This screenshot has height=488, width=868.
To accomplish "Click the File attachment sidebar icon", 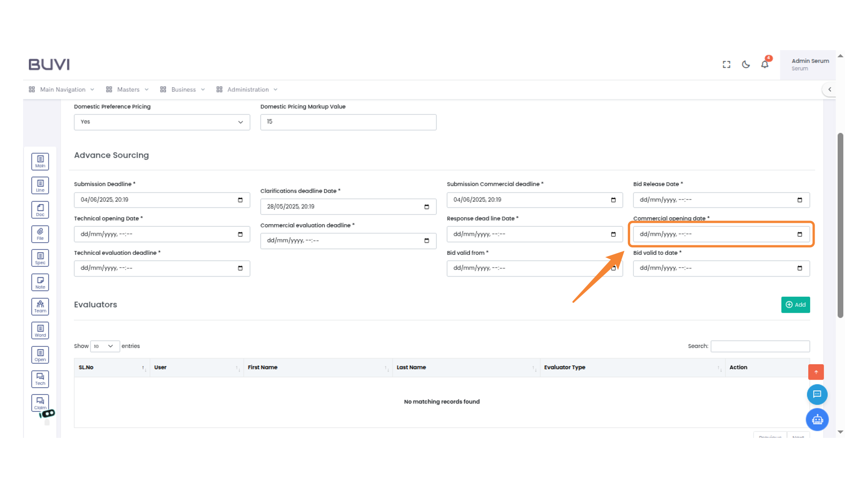I will coord(40,234).
